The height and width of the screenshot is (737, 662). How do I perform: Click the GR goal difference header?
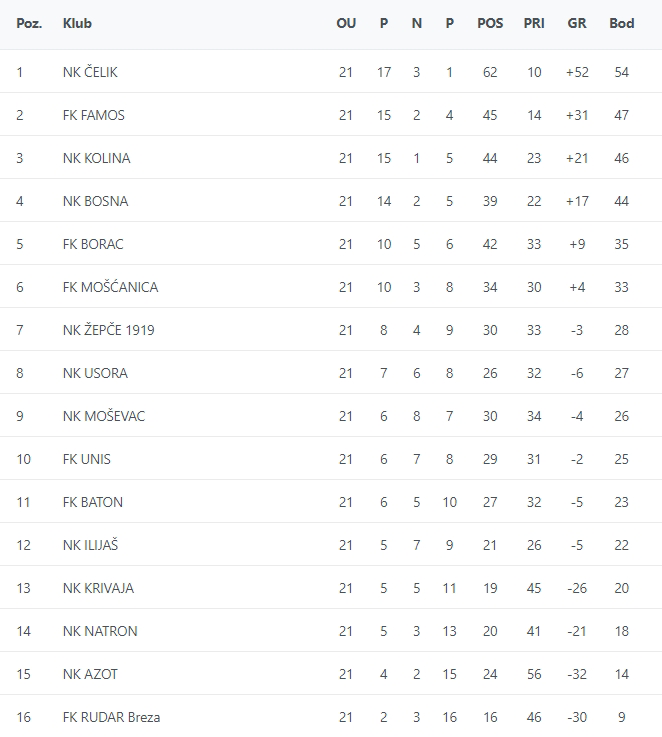pyautogui.click(x=577, y=23)
